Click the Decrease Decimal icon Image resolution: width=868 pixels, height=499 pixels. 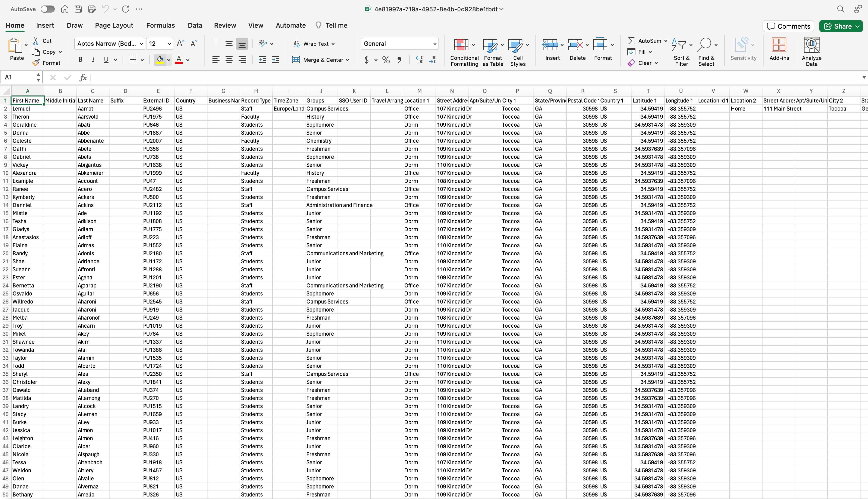[433, 60]
